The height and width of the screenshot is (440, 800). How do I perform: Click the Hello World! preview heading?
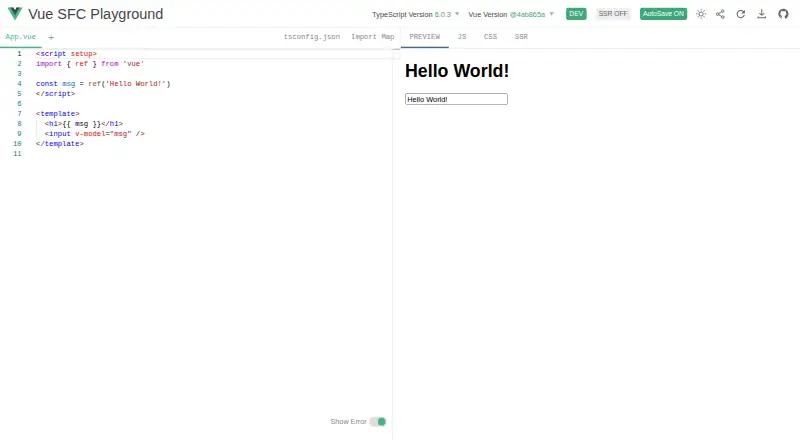click(457, 71)
